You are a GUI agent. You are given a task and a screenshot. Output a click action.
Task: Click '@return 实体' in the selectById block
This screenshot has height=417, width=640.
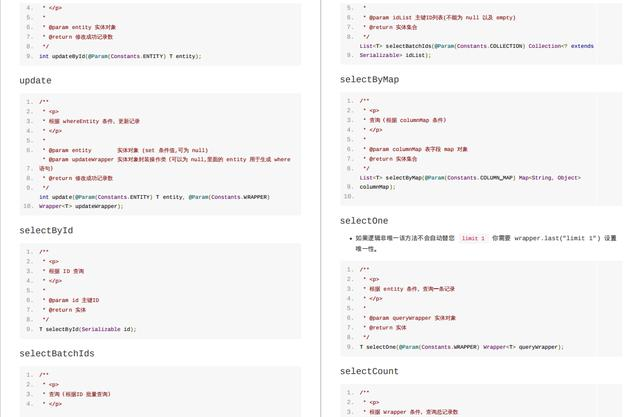click(64, 310)
